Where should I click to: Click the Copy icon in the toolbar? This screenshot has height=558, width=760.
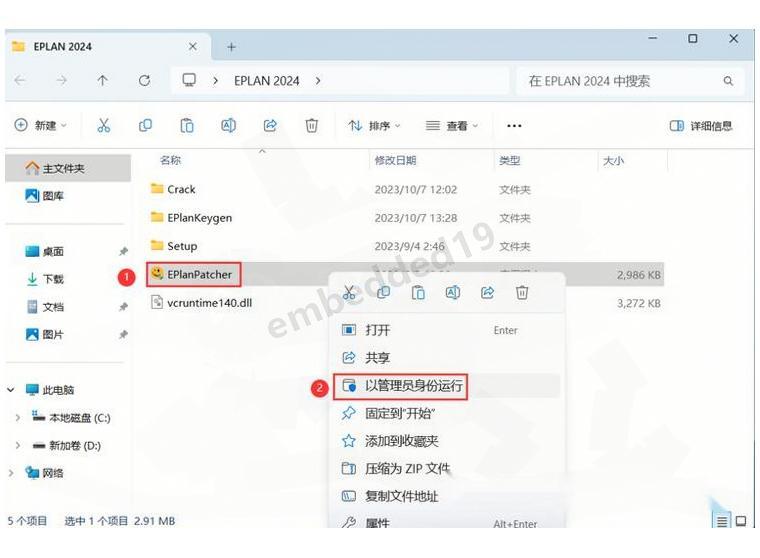[x=145, y=126]
